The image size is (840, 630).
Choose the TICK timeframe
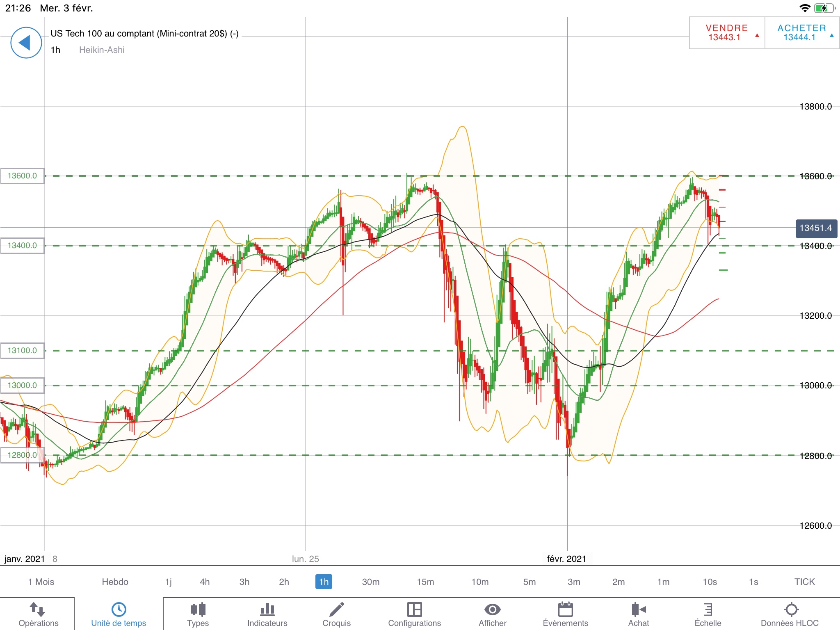point(804,582)
